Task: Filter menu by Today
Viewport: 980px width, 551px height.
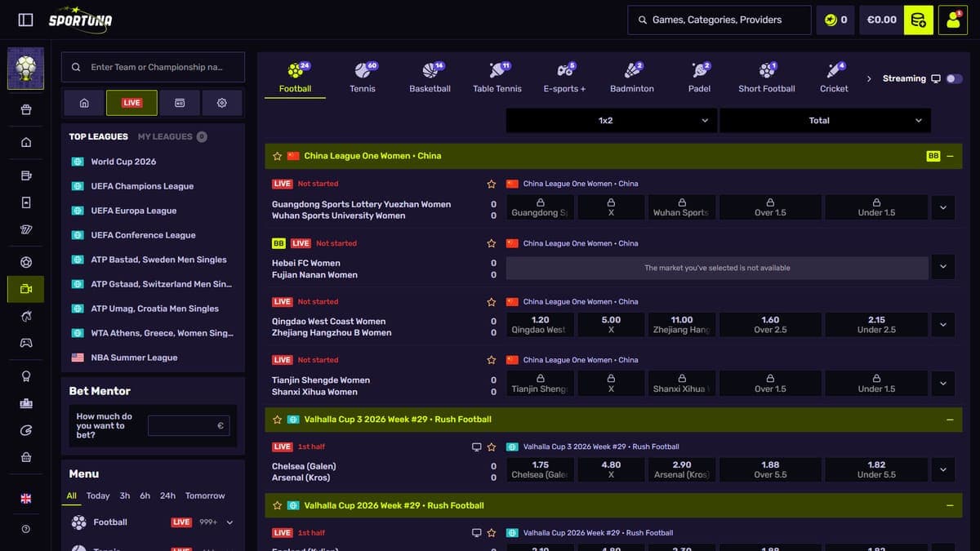Action: coord(98,495)
